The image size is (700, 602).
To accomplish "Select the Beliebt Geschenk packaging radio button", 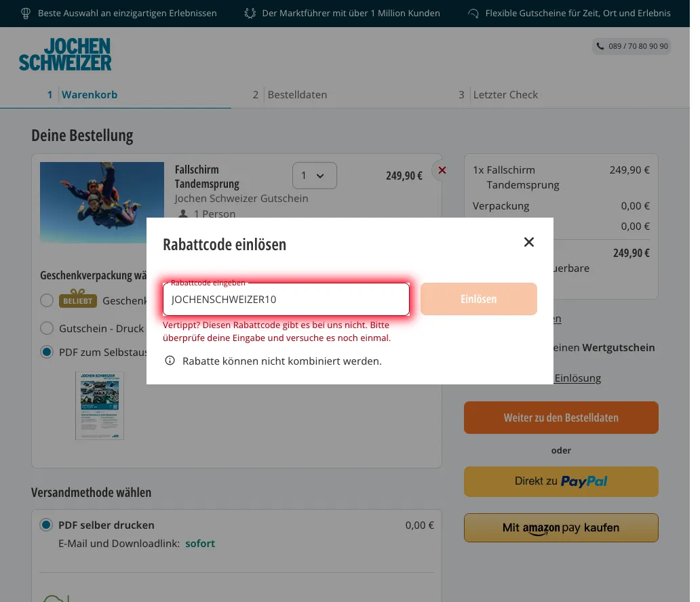I will click(47, 300).
